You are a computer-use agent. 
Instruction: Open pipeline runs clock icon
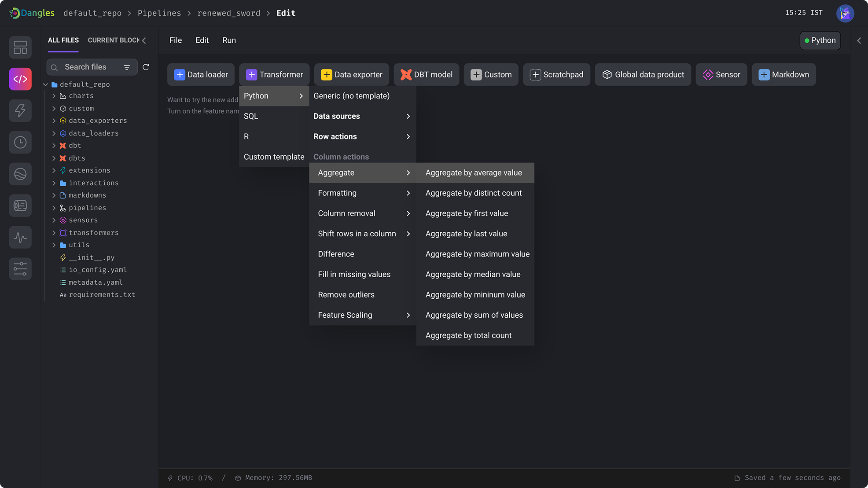point(20,142)
